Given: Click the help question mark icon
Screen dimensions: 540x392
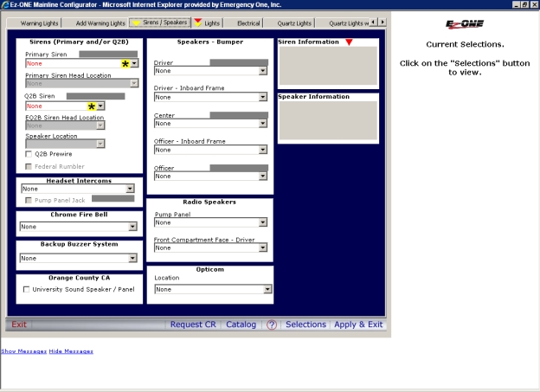Looking at the screenshot, I should (272, 325).
